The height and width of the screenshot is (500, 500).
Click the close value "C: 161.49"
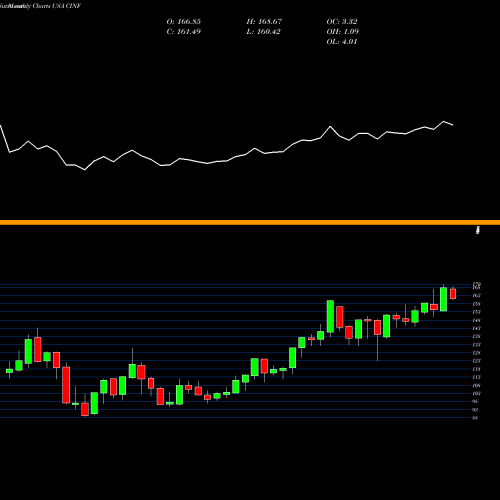tap(183, 31)
